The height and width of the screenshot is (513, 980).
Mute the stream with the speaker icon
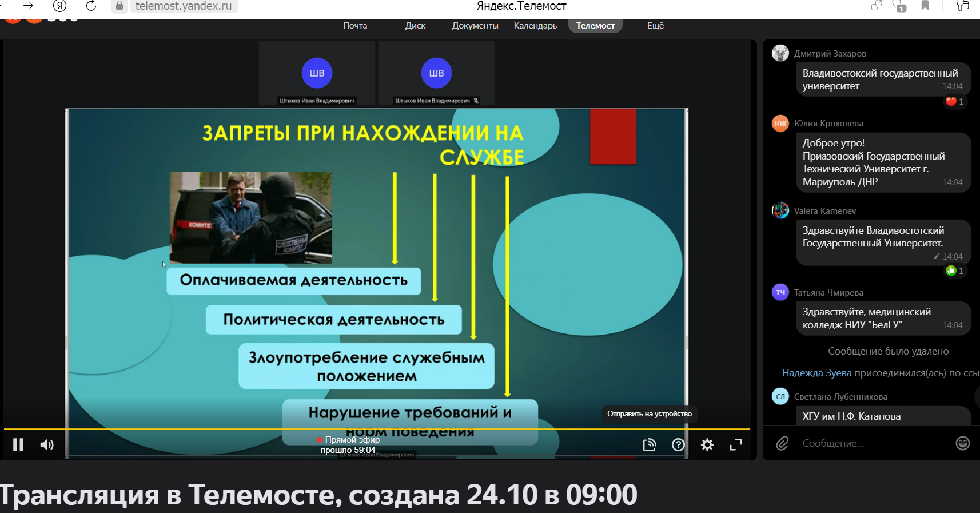coord(47,444)
